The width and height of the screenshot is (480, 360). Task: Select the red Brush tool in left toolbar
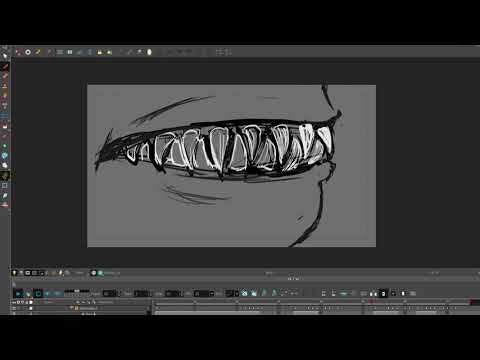tap(5, 67)
